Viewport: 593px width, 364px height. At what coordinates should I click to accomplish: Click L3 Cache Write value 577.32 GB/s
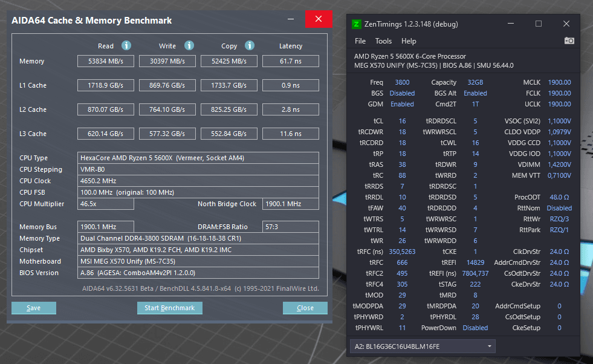(167, 134)
